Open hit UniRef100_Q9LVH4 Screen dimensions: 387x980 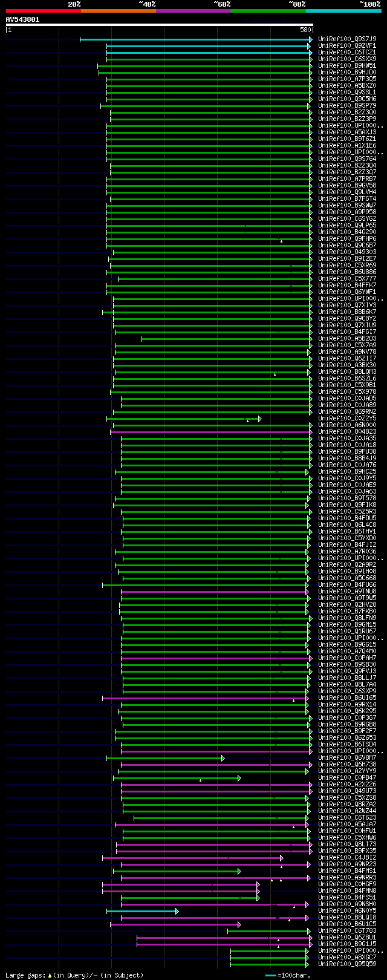(347, 192)
